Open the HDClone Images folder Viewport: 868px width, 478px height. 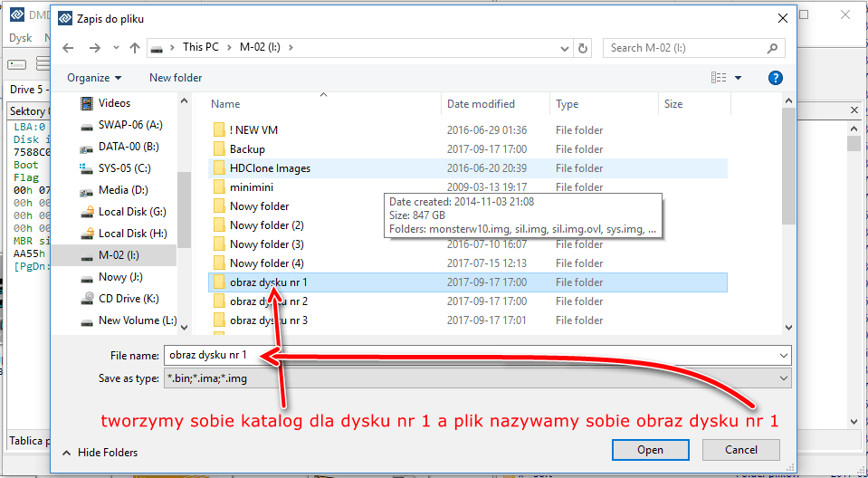(270, 168)
